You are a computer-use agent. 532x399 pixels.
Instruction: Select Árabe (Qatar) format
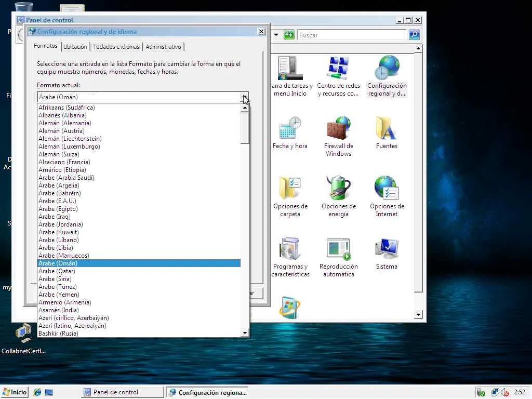[x=139, y=271]
